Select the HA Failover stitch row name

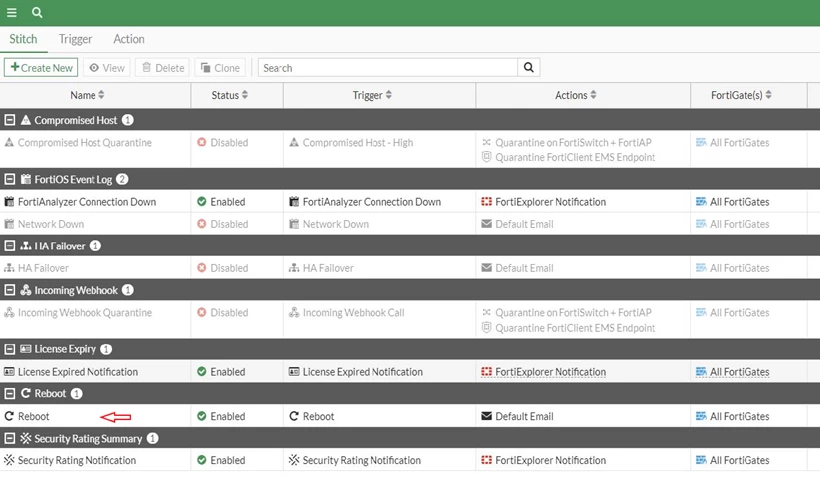(43, 268)
